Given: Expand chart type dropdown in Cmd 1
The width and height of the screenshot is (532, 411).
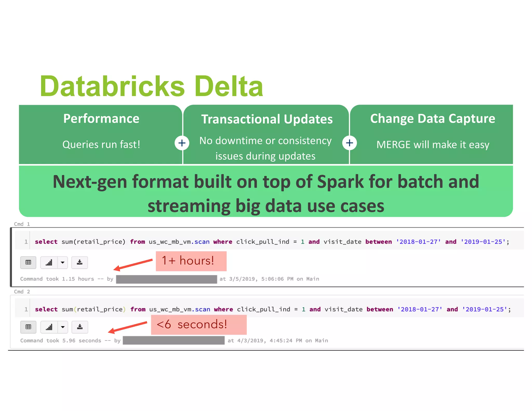Looking at the screenshot, I should [63, 262].
